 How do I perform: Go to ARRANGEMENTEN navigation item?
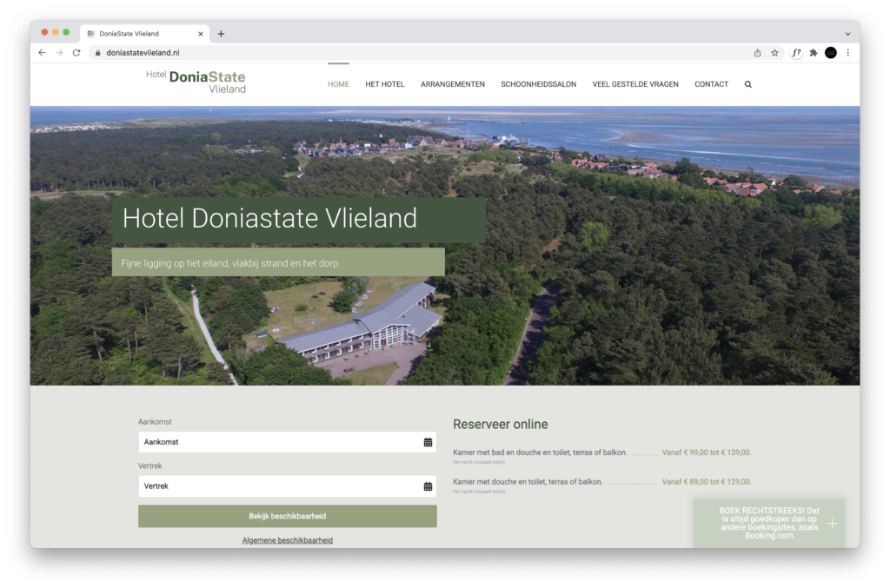pos(452,84)
